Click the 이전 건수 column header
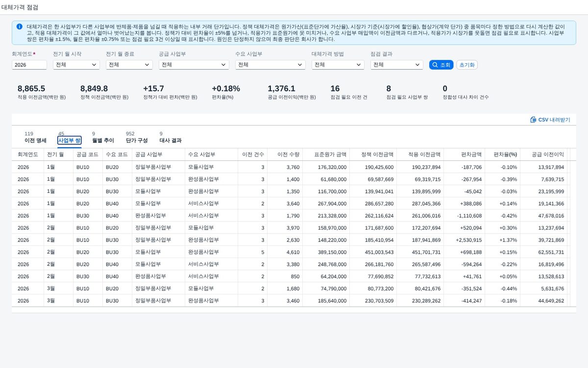588x368 pixels. pyautogui.click(x=253, y=154)
